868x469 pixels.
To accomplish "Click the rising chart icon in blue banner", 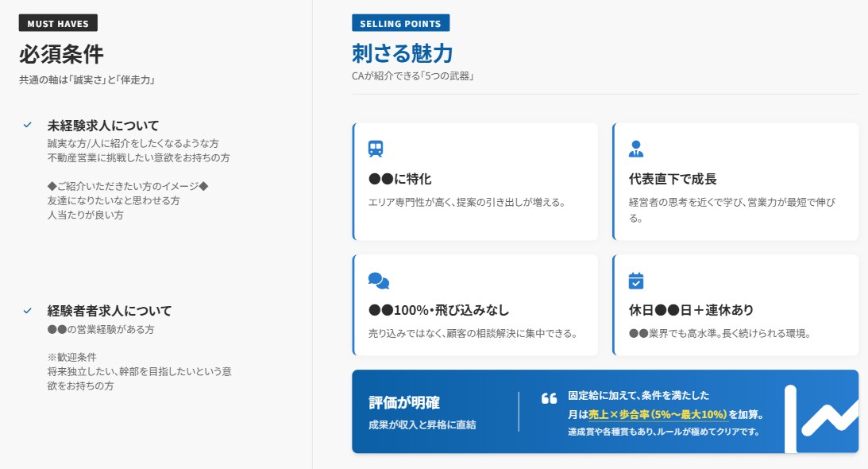I will click(821, 419).
